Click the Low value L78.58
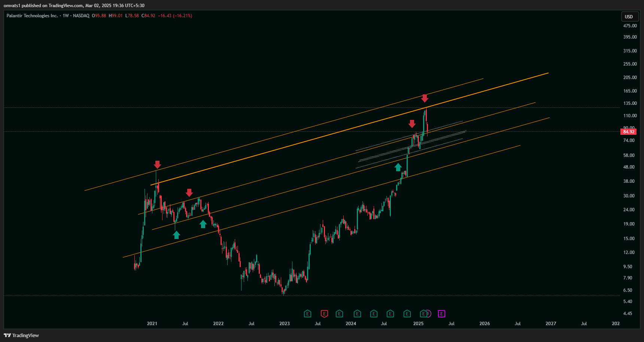The height and width of the screenshot is (342, 644). click(x=132, y=16)
